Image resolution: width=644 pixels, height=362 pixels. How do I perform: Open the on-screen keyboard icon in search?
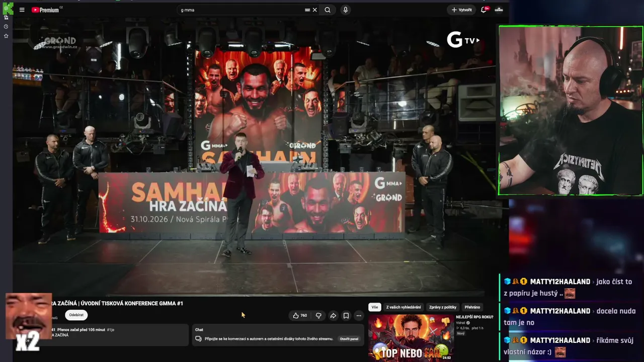tap(307, 10)
